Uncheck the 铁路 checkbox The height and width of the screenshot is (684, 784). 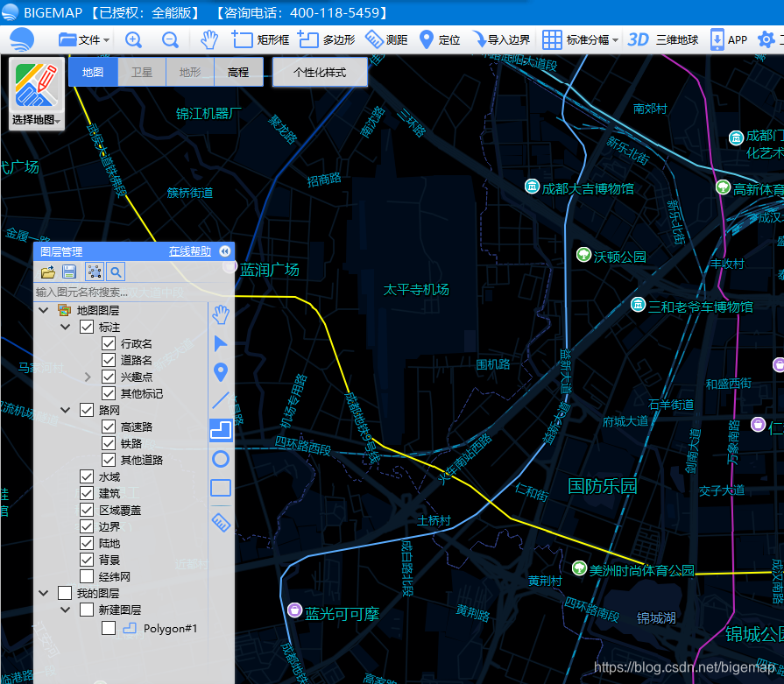109,443
